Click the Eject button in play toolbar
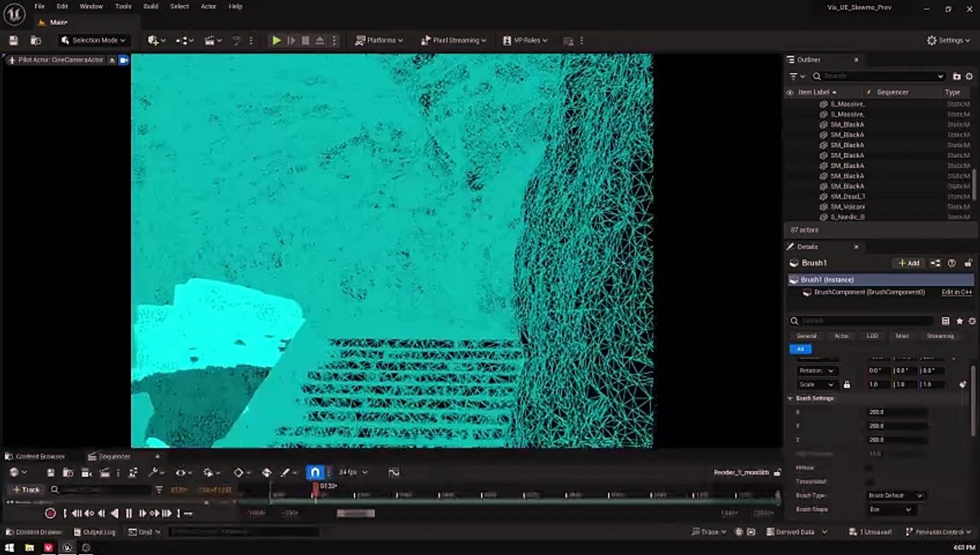 (320, 40)
